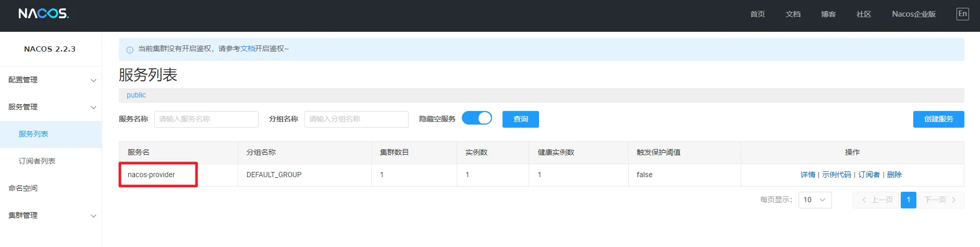Collapse the 服务管理 sidebar menu
This screenshot has height=247, width=980.
51,107
